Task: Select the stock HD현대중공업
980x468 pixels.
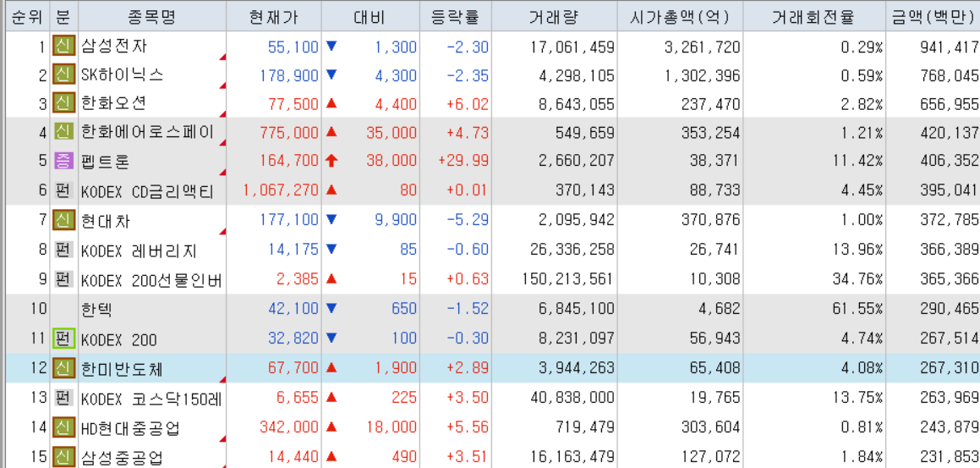Action: pos(130,428)
